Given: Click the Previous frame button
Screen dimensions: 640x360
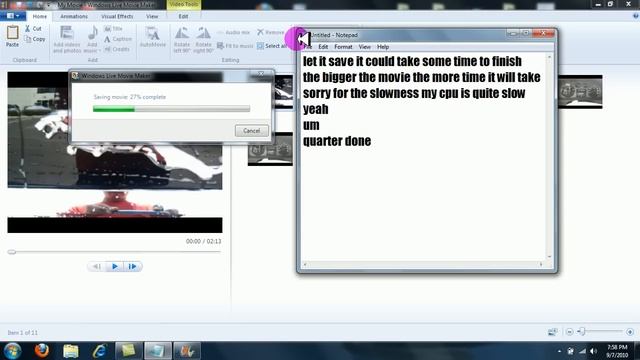Looking at the screenshot, I should click(97, 267).
